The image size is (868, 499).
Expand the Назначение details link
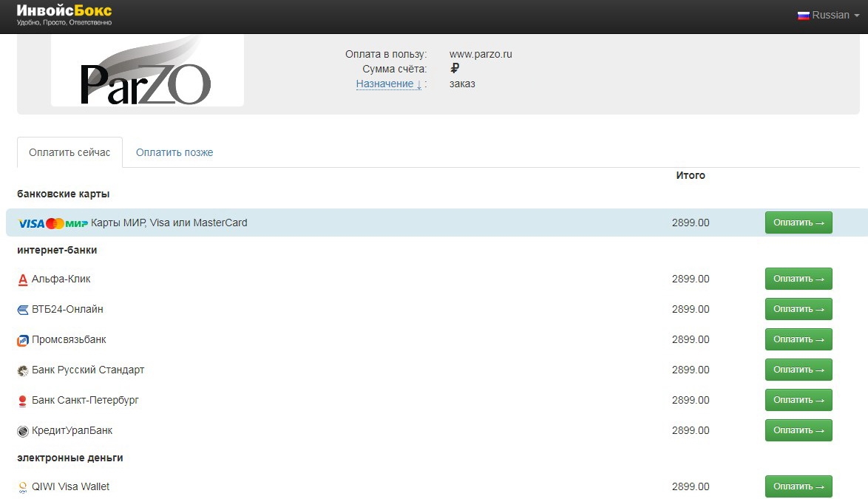(389, 84)
